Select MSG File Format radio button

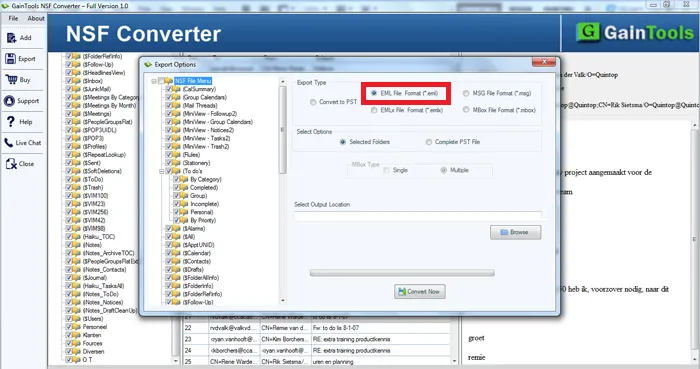pos(466,93)
